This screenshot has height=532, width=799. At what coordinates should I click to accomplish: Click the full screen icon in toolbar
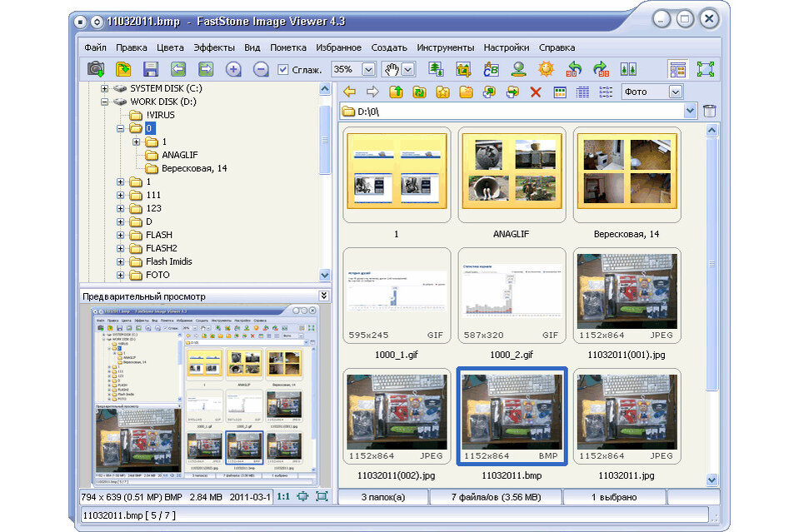pos(706,69)
